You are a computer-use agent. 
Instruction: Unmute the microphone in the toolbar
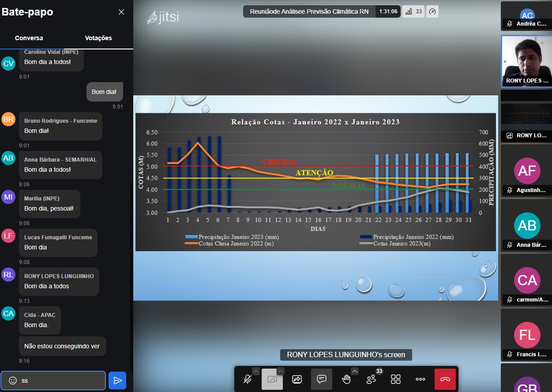point(248,379)
